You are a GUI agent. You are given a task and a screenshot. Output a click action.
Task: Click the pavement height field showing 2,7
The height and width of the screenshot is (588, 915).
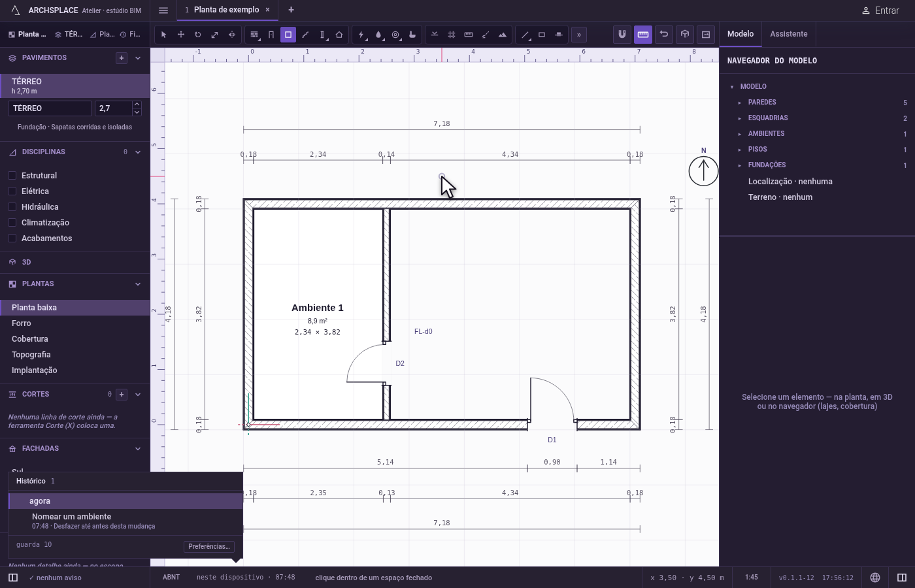click(113, 108)
